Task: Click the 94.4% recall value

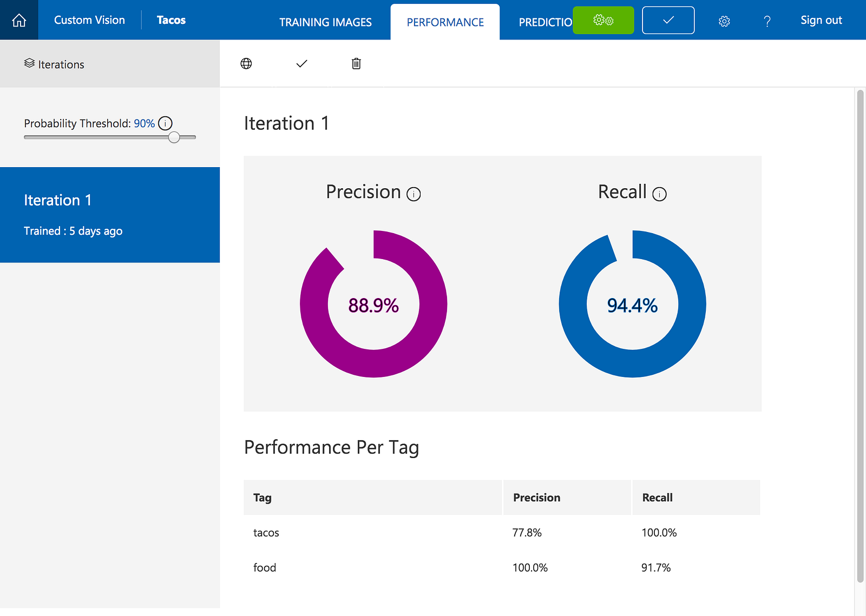Action: [x=632, y=306]
